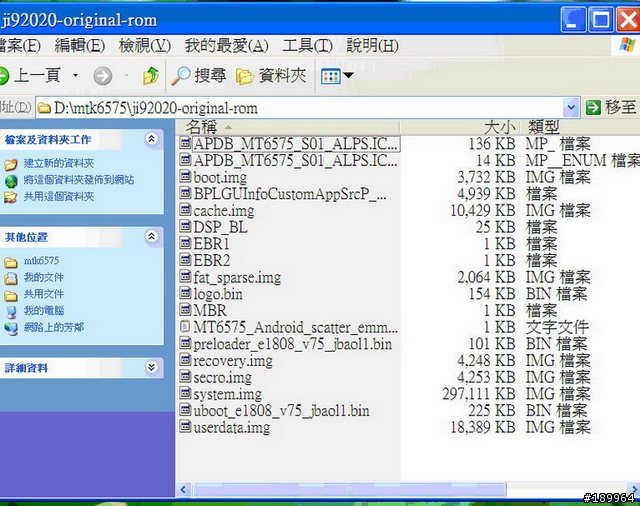Click icon of logo.bin file

(185, 293)
